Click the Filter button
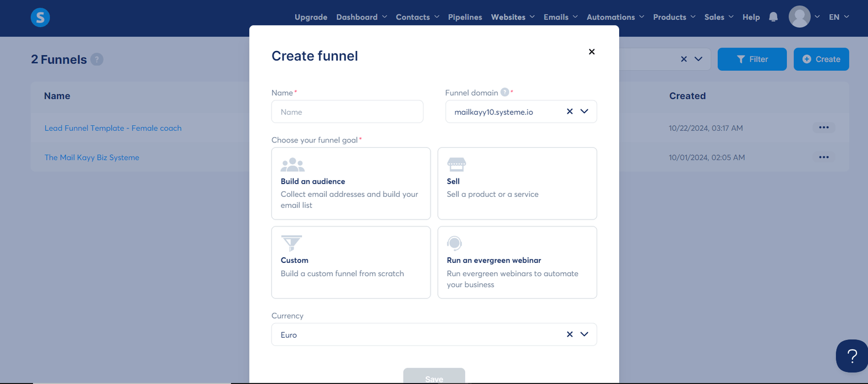 coord(752,59)
